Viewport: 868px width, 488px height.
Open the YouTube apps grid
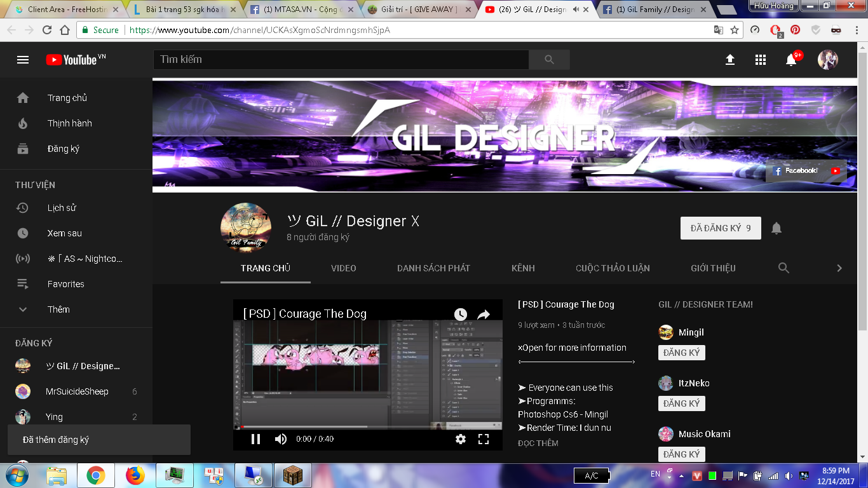761,60
